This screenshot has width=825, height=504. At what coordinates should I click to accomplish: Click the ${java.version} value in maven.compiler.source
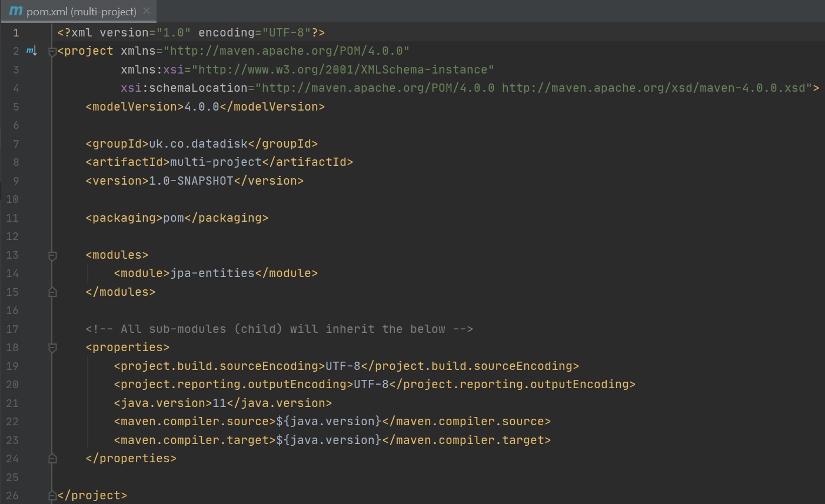coord(329,422)
